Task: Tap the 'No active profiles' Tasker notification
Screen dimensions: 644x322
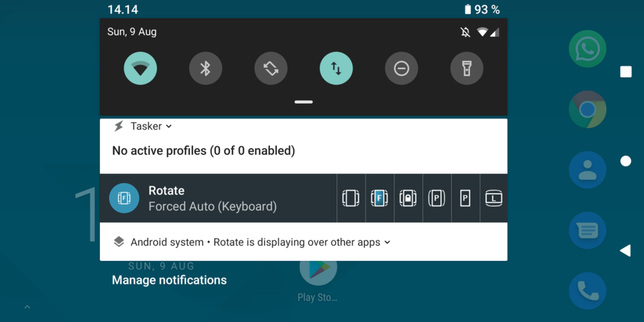Action: [x=204, y=151]
